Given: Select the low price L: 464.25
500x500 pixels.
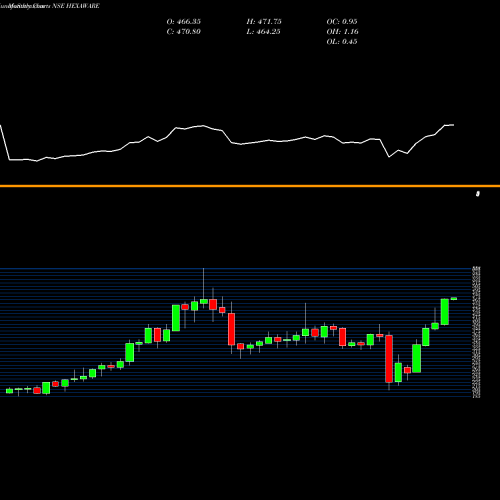Looking at the screenshot, I should (x=263, y=32).
